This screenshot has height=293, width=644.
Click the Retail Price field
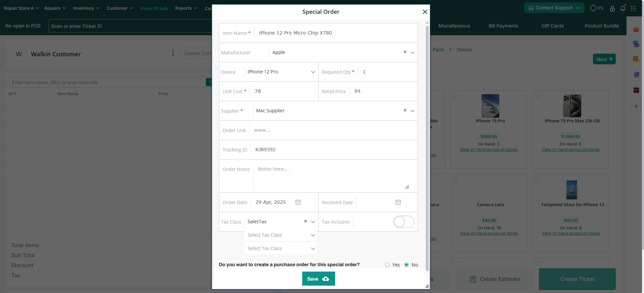[x=384, y=91]
